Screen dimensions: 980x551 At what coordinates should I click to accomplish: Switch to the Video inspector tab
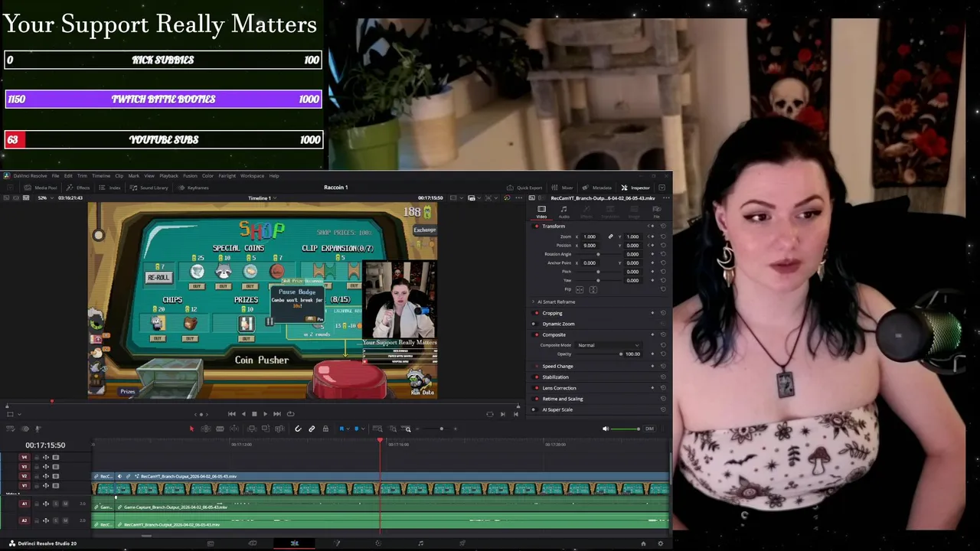tap(541, 211)
